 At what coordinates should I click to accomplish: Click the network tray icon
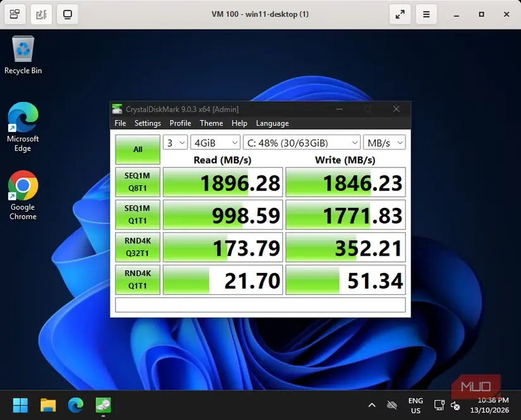440,405
